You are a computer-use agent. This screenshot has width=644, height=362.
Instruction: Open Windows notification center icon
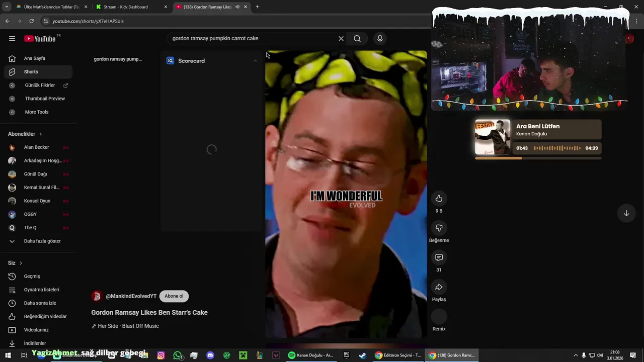(633, 355)
